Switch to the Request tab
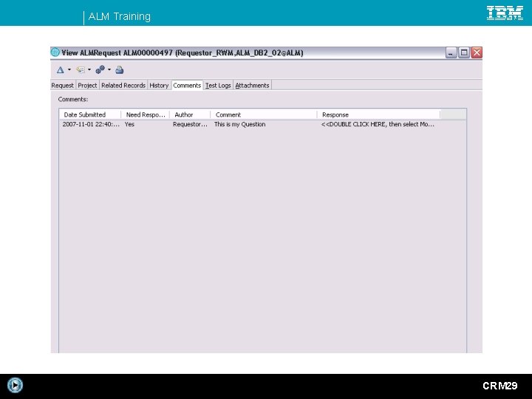The height and width of the screenshot is (399, 532). click(x=62, y=86)
